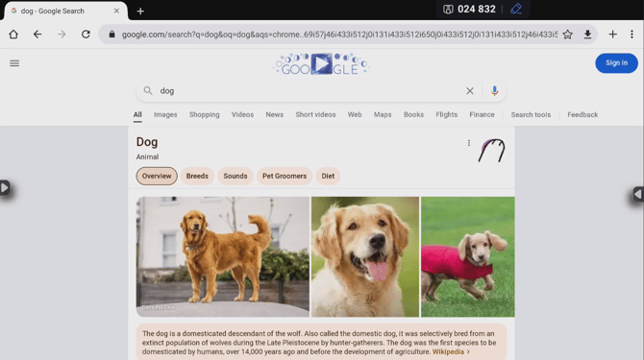Navigate back to previous page
Image resolution: width=644 pixels, height=360 pixels.
(x=37, y=35)
